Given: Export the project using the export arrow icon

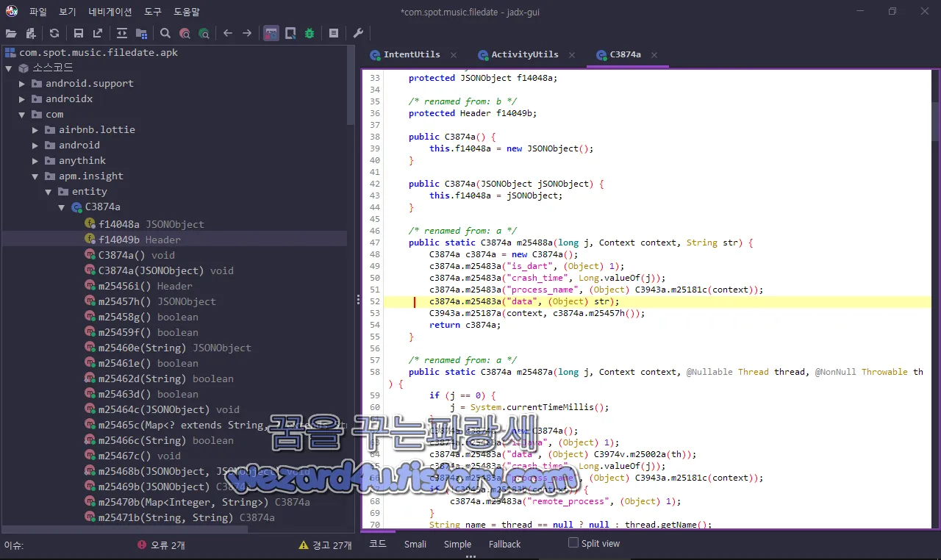Looking at the screenshot, I should click(x=98, y=33).
